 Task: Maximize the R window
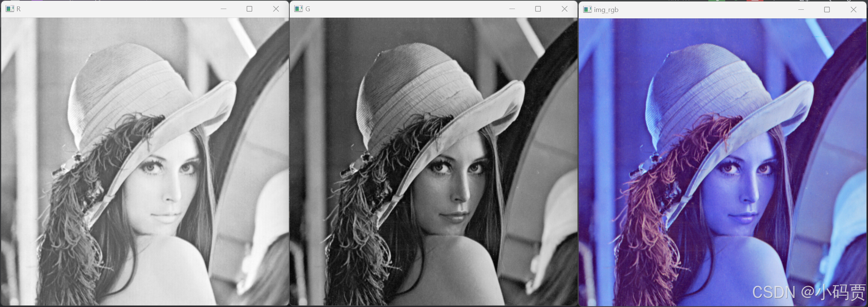click(x=249, y=9)
